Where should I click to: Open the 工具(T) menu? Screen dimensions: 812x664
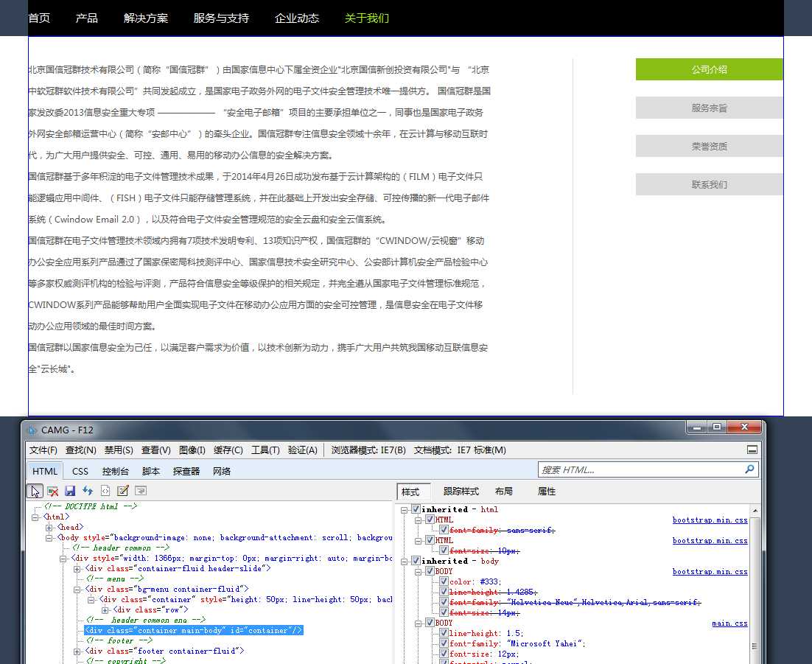click(265, 450)
